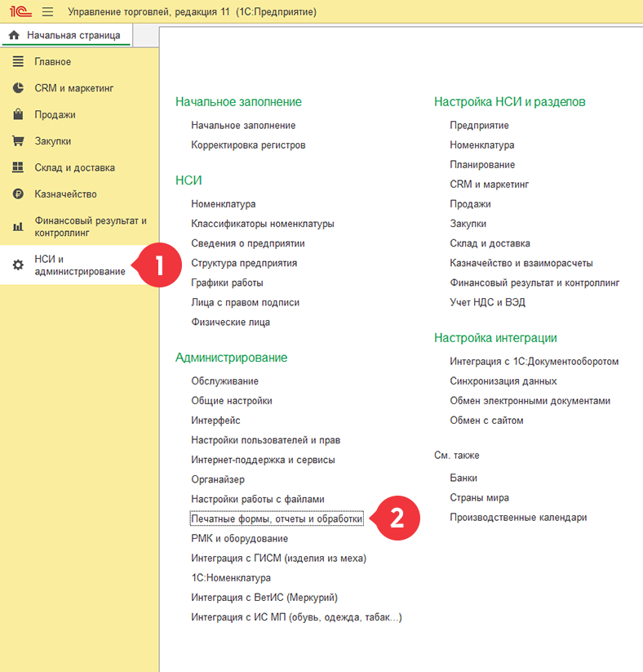
Task: Open Органайзер
Action: (218, 479)
